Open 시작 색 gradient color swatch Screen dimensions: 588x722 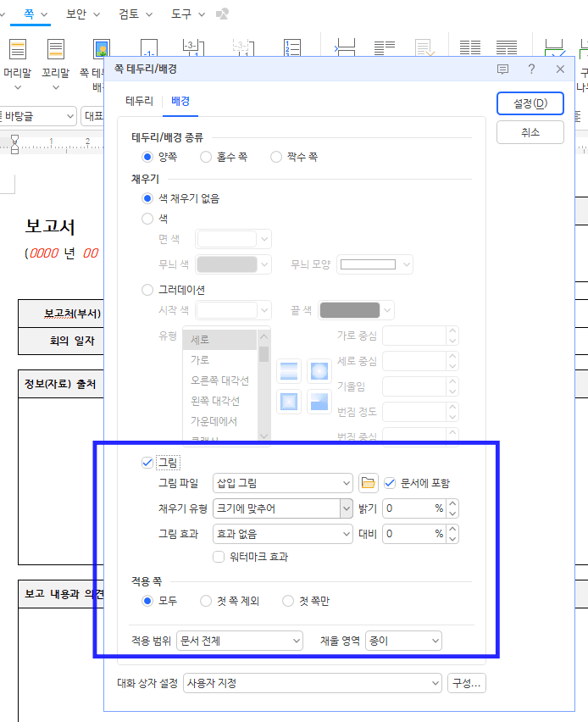234,310
